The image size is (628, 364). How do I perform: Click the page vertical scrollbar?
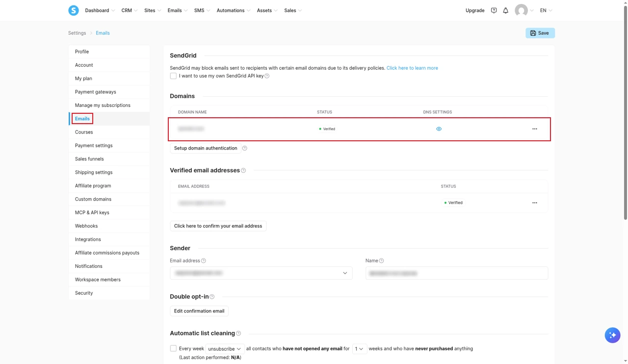coord(625,112)
